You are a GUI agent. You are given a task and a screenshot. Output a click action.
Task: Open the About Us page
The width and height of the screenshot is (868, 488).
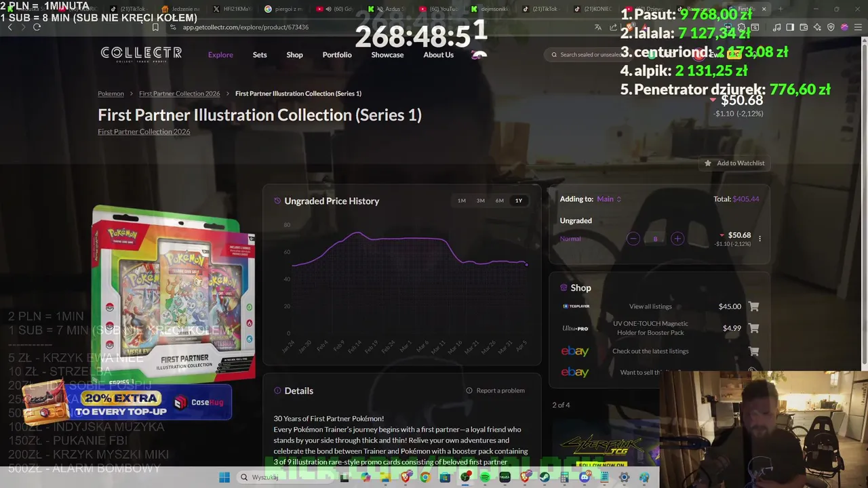[x=438, y=55]
